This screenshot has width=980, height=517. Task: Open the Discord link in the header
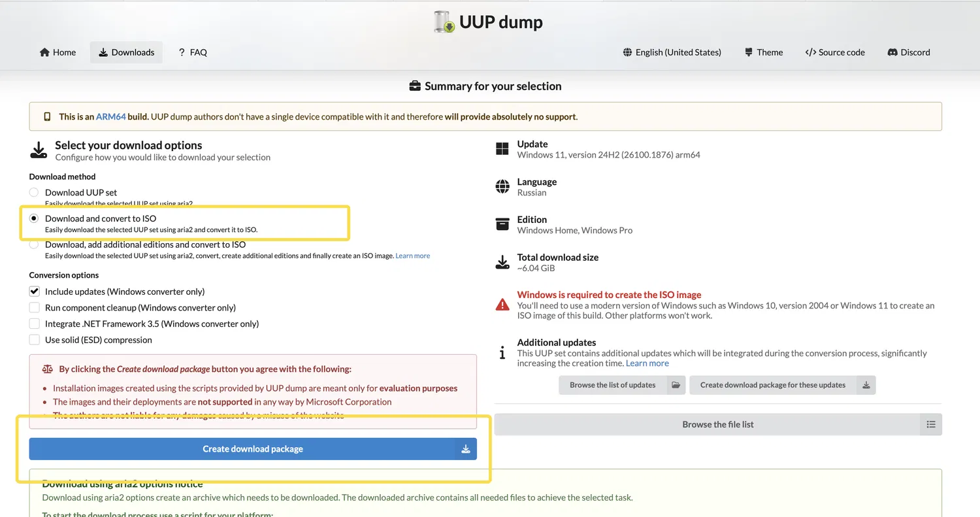[908, 52]
